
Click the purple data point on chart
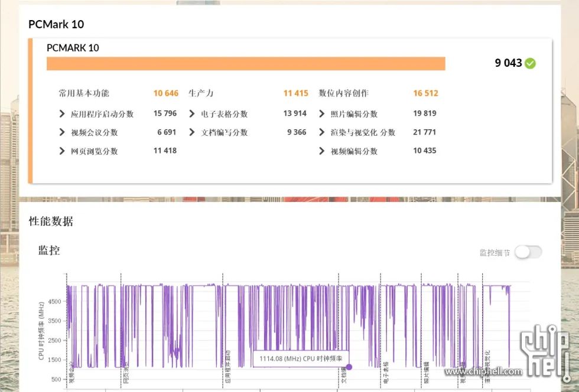[349, 367]
